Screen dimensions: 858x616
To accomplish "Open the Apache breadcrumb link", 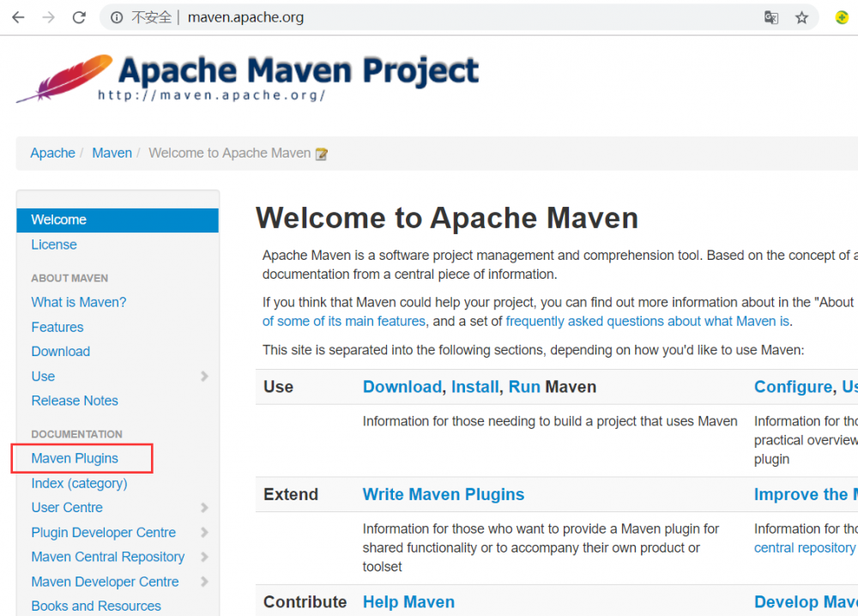I will 52,154.
